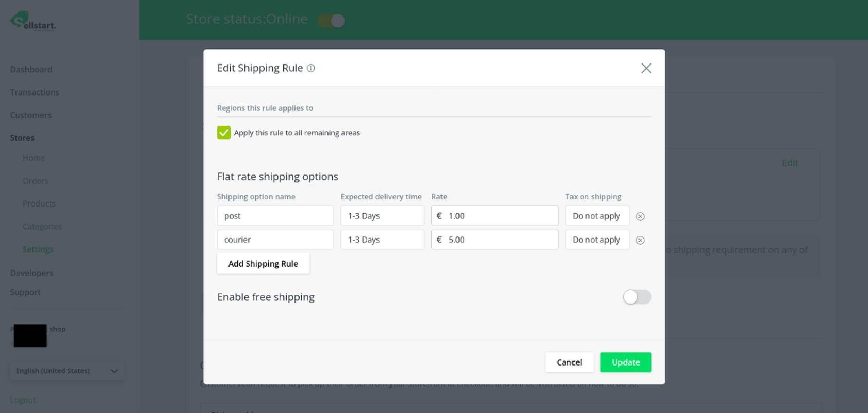This screenshot has width=868, height=413.
Task: Toggle Enable free shipping switch
Action: click(636, 297)
